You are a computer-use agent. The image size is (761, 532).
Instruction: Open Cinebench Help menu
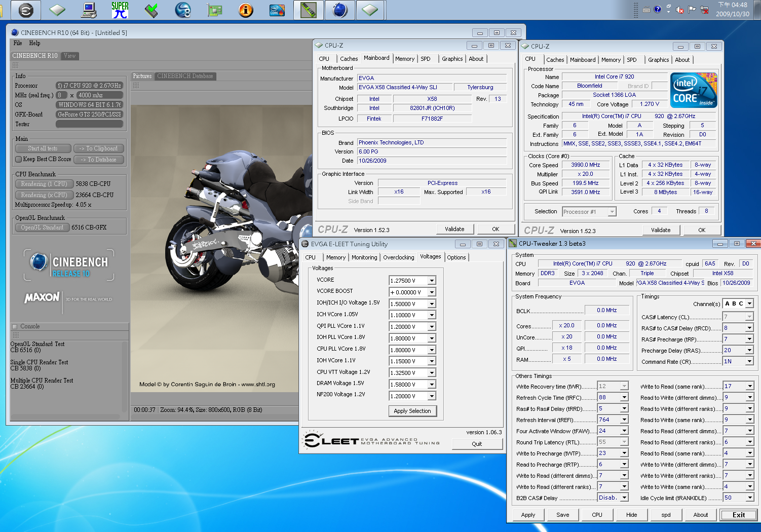(34, 43)
